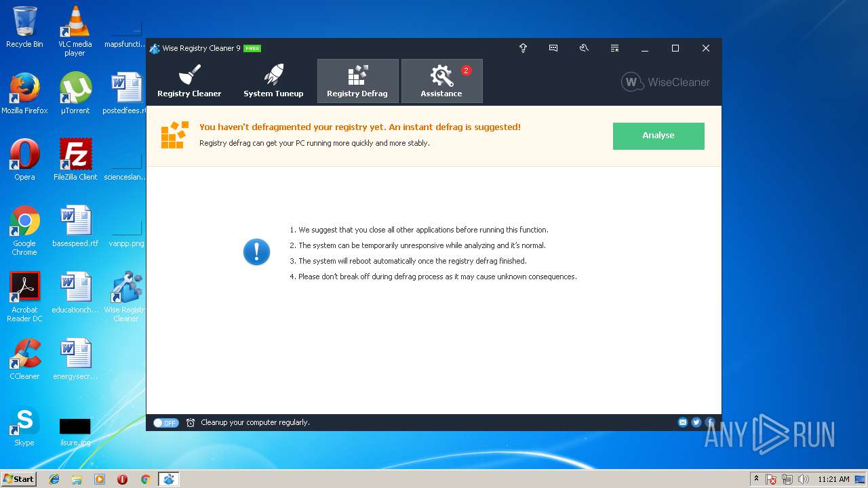Screen dimensions: 868x488
Task: Click the upgrade arrow icon in title bar
Action: [x=523, y=48]
